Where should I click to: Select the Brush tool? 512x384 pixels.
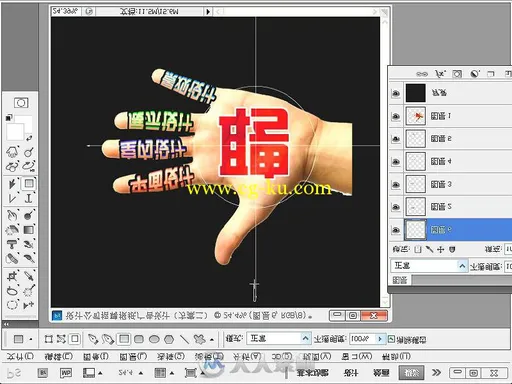click(x=29, y=259)
